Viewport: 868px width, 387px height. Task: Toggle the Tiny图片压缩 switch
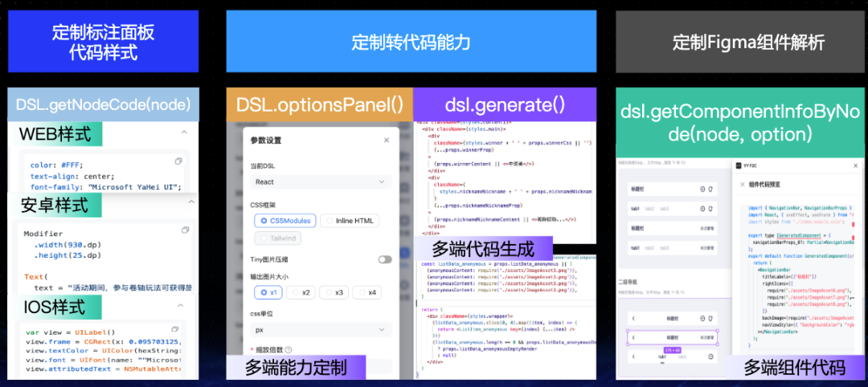click(385, 259)
